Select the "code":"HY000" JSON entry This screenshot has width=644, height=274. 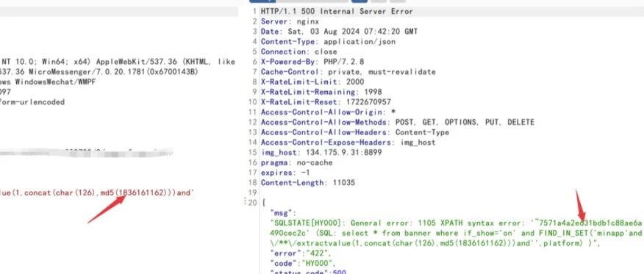click(x=304, y=263)
